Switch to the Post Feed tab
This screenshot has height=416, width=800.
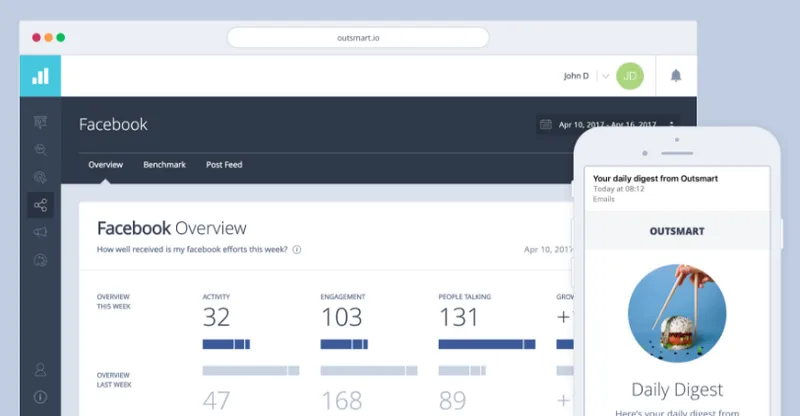pos(224,165)
